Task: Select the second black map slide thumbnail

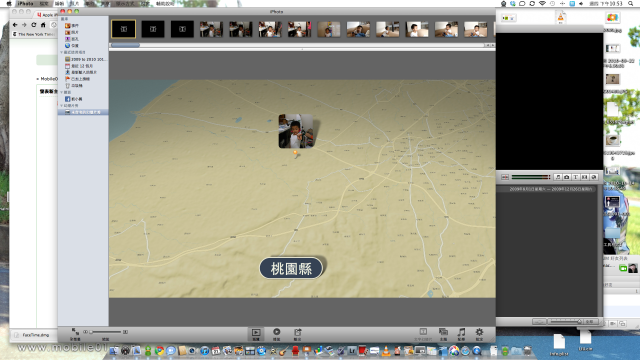Action: 153,29
